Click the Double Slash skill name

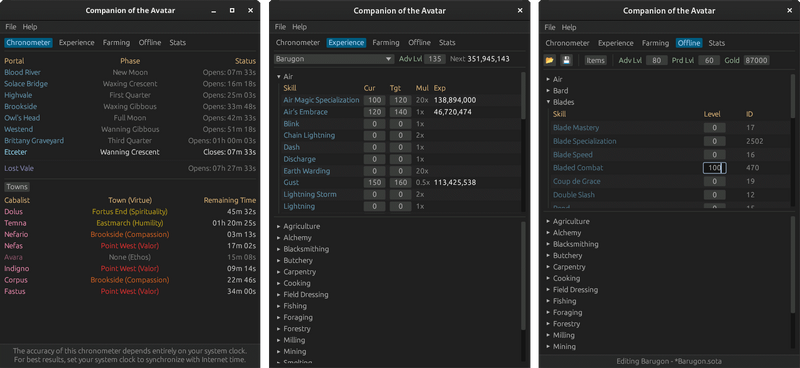click(574, 195)
